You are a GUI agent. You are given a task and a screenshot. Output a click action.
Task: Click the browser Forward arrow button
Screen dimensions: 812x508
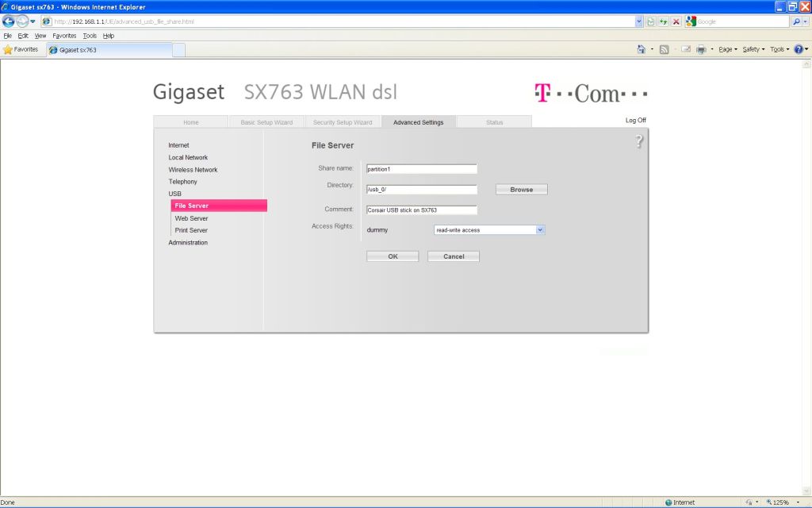pyautogui.click(x=22, y=21)
